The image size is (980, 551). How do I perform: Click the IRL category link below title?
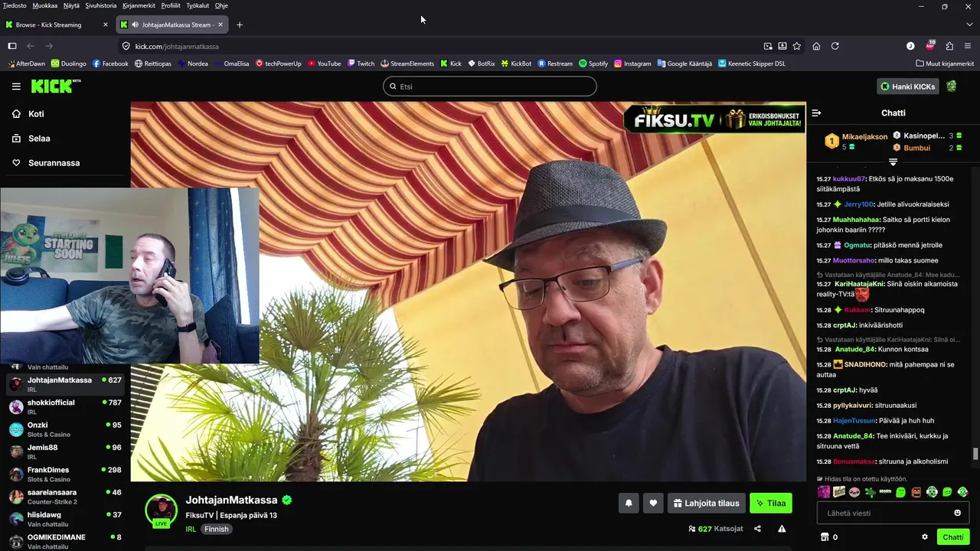pyautogui.click(x=191, y=529)
